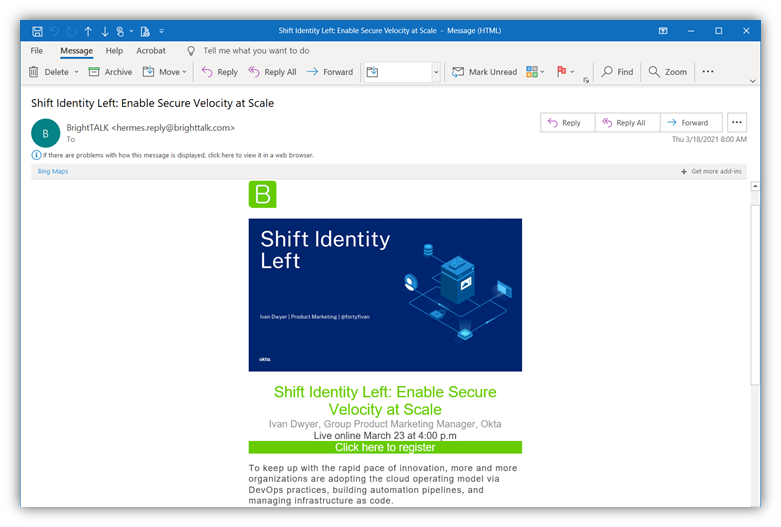
Task: Click the email subject line text
Action: click(152, 103)
